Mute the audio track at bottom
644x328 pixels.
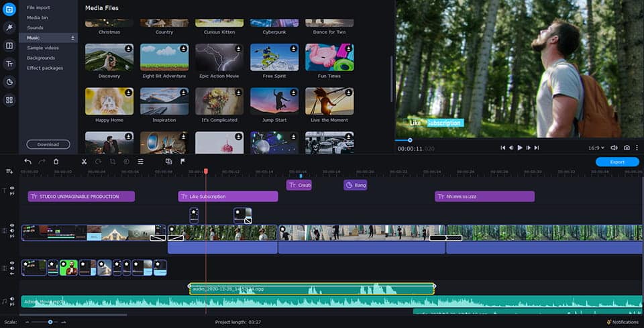click(x=12, y=305)
